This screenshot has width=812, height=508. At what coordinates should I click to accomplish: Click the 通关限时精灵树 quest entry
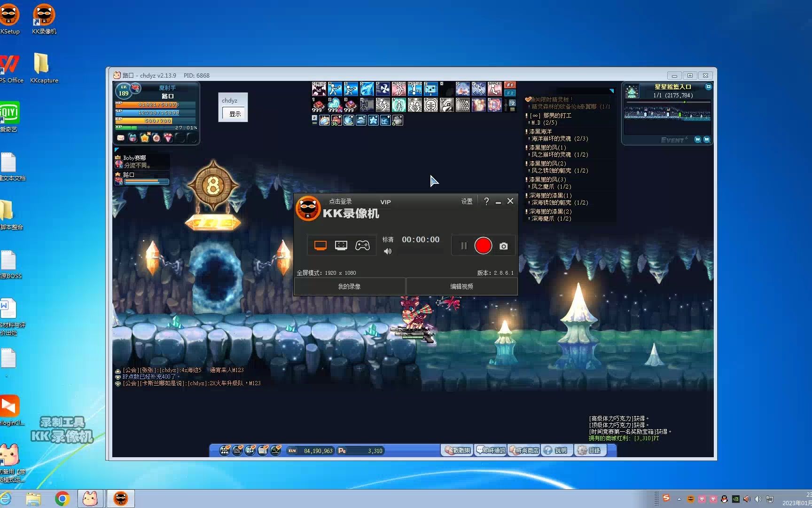coord(550,99)
